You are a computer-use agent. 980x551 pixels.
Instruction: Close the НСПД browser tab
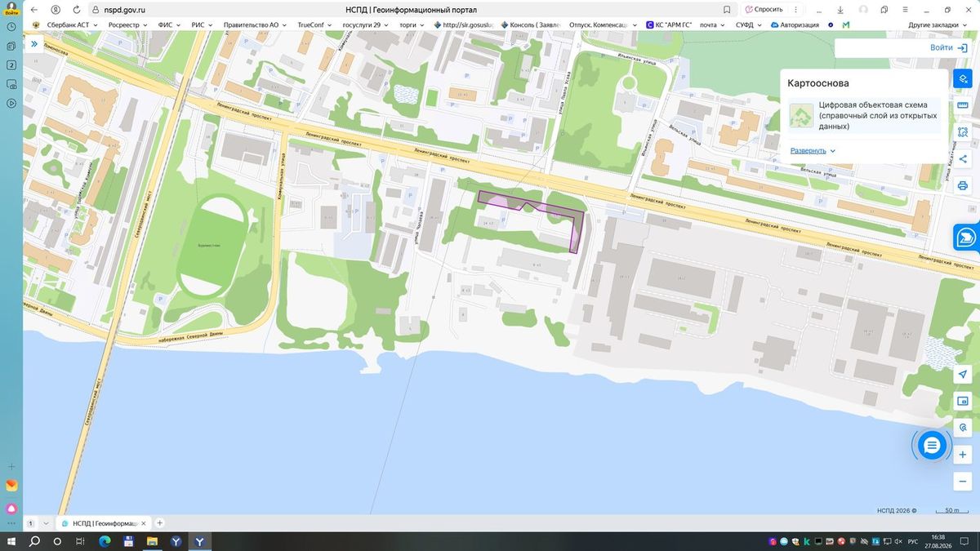[145, 523]
